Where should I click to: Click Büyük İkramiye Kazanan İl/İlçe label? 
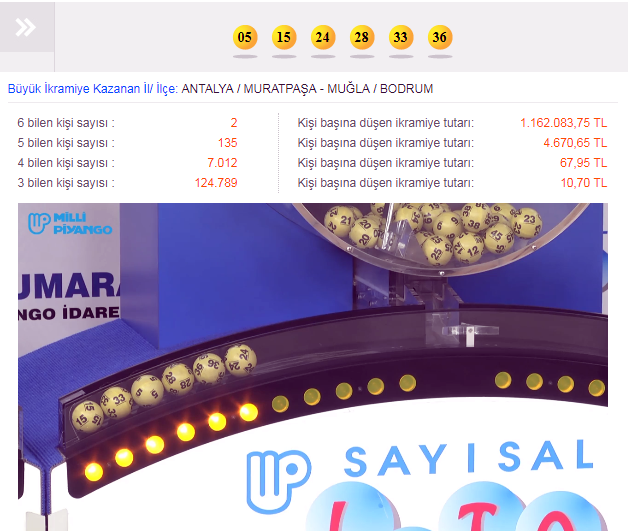pos(93,89)
